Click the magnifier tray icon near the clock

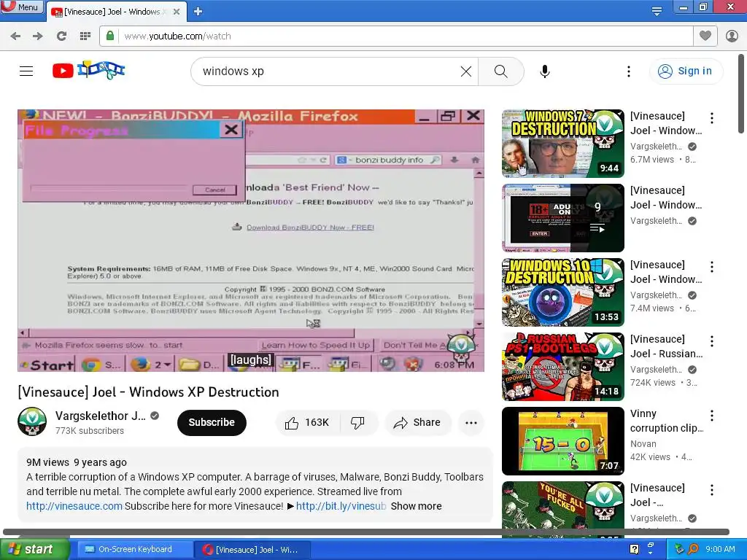(x=693, y=549)
